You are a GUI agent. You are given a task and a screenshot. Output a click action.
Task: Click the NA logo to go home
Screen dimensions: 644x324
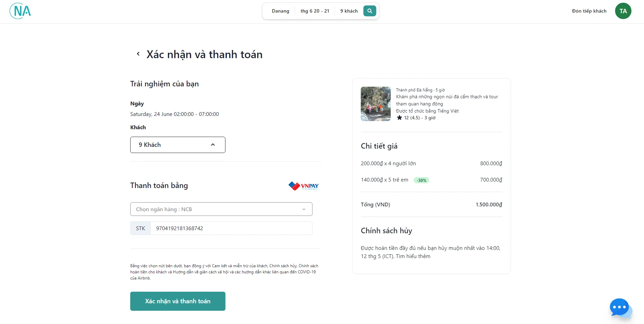click(20, 11)
